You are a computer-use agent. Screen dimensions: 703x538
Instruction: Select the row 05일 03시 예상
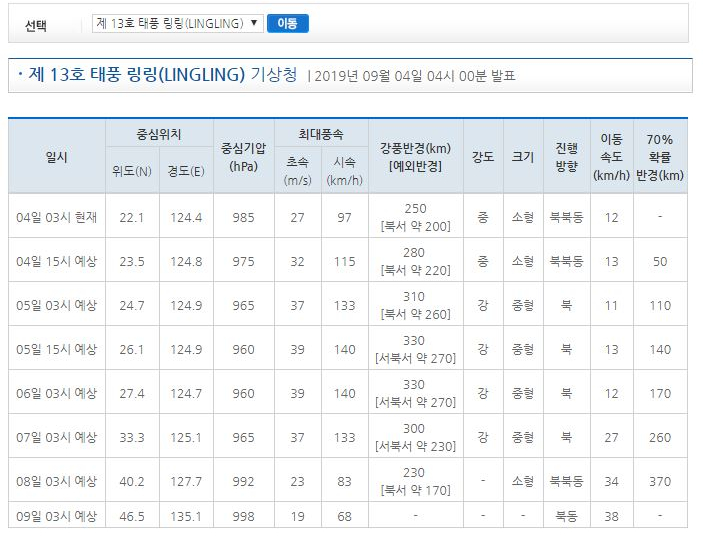click(348, 304)
